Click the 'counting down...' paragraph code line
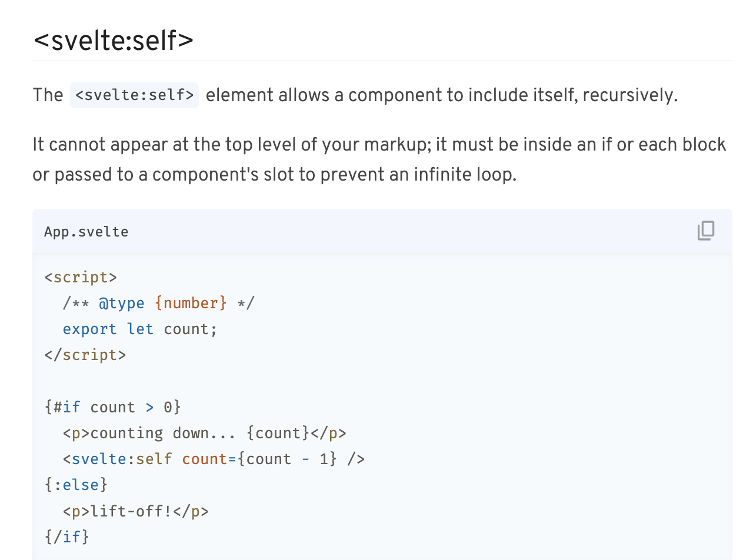The height and width of the screenshot is (560, 753). pyautogui.click(x=204, y=433)
